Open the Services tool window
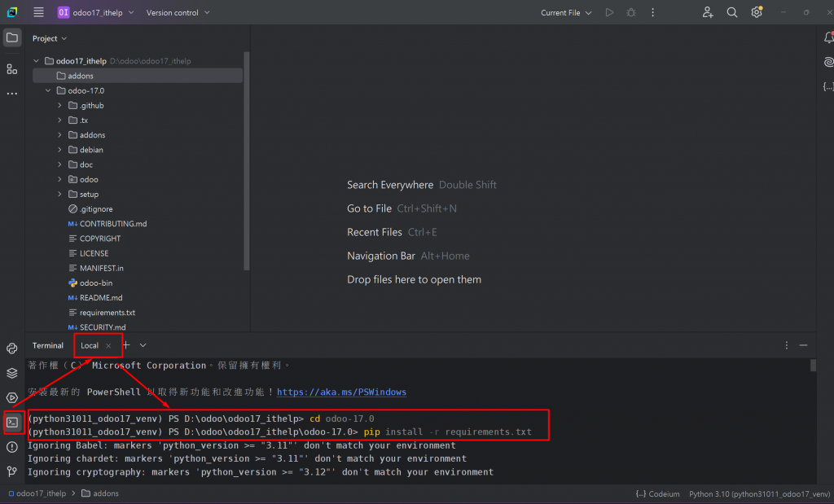The image size is (834, 504). tap(11, 397)
